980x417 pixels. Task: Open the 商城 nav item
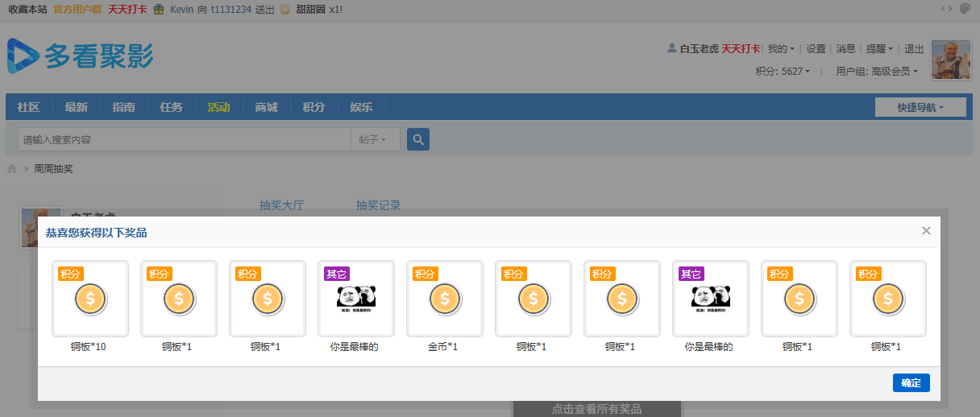[266, 107]
